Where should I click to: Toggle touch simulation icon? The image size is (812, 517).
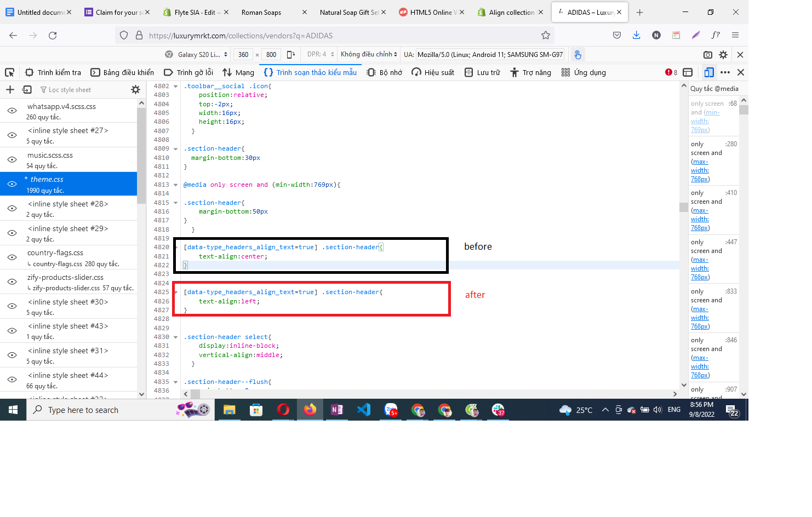pos(577,55)
